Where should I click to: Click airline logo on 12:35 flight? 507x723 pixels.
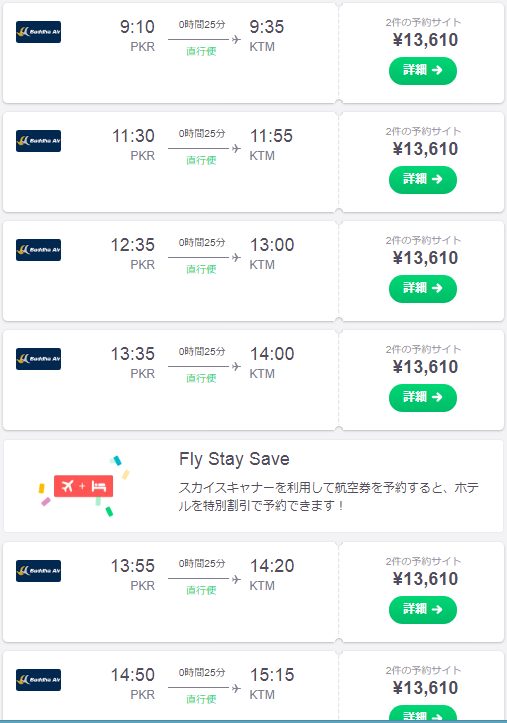point(38,250)
